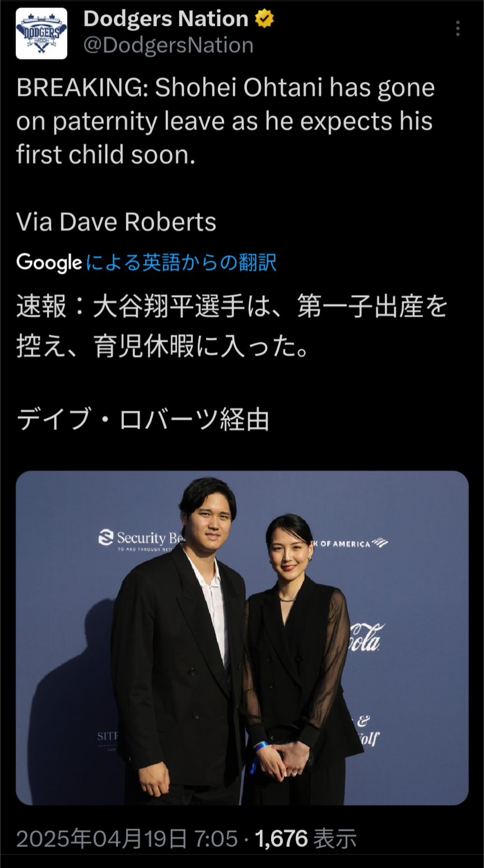The image size is (484, 868).
Task: Tap the BREAKING: Shohei Ohtani headline
Action: coord(226,121)
